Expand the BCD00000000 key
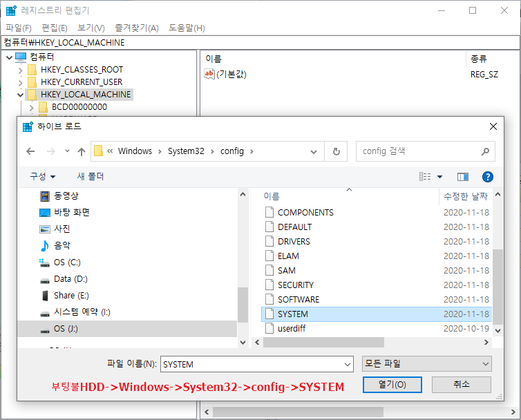This screenshot has width=521, height=420. 31,107
